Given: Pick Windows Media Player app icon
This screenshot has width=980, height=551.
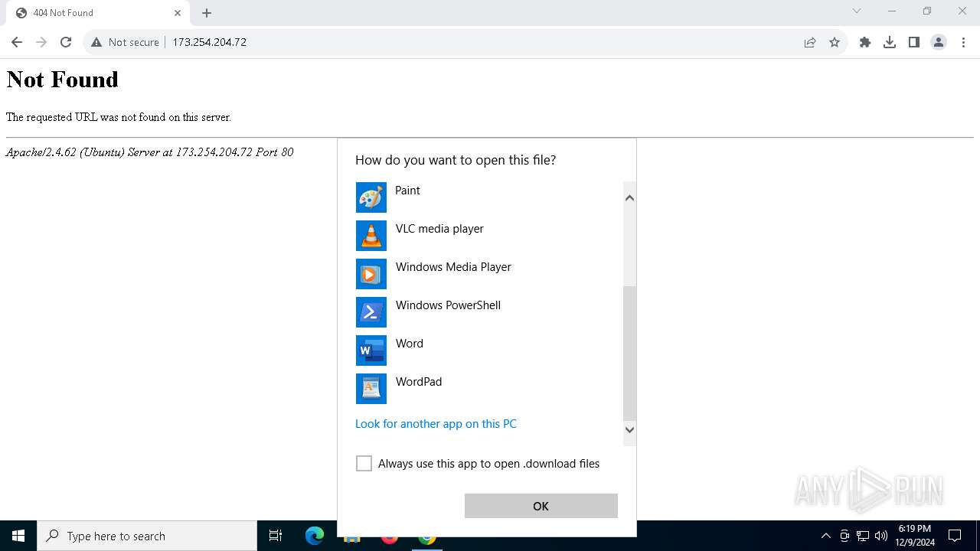Looking at the screenshot, I should click(x=371, y=274).
